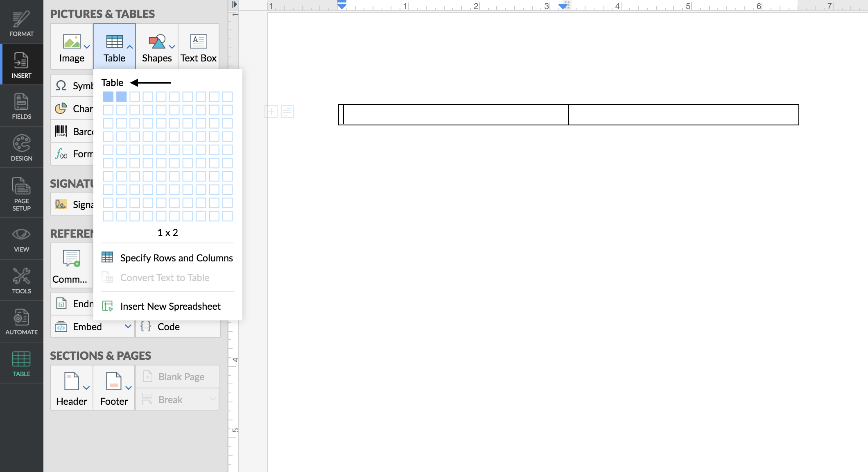Expand the Image dropdown arrow
The height and width of the screenshot is (472, 868).
[87, 47]
